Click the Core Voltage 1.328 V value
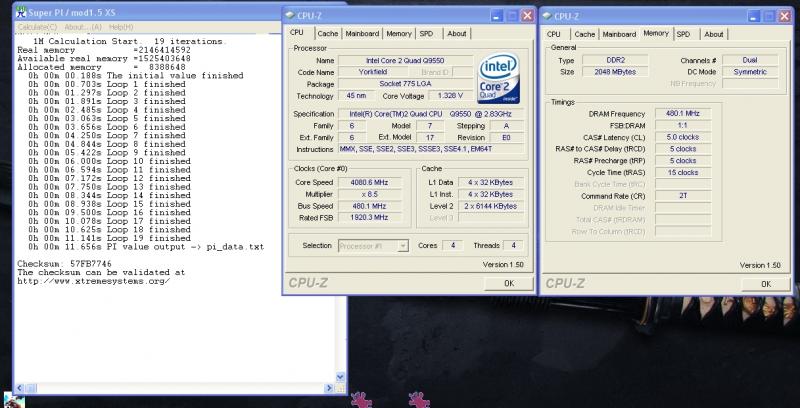Image resolution: width=800 pixels, height=408 pixels. pos(449,95)
